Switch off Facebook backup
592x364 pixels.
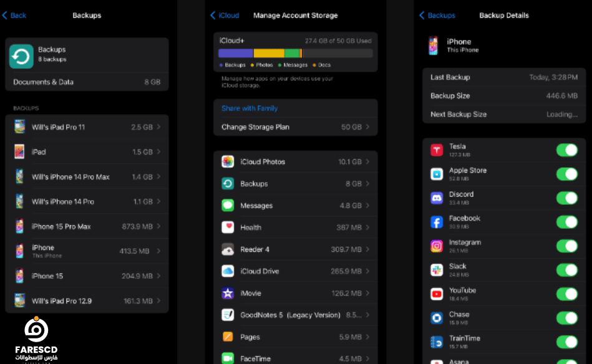566,222
